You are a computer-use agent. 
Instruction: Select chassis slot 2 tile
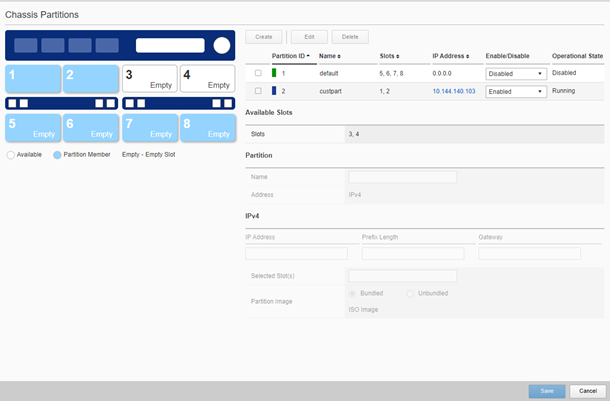tap(90, 79)
